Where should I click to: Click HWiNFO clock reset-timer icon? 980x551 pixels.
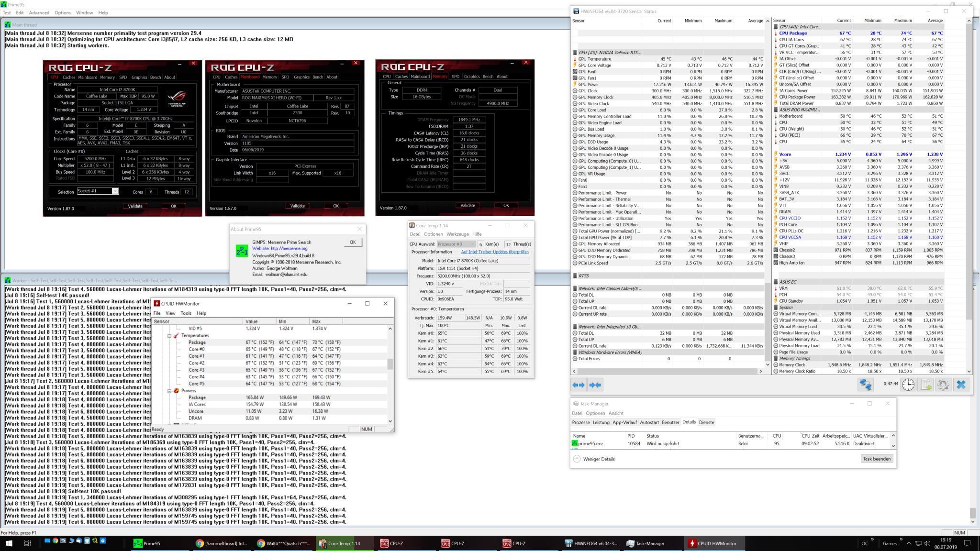point(908,385)
